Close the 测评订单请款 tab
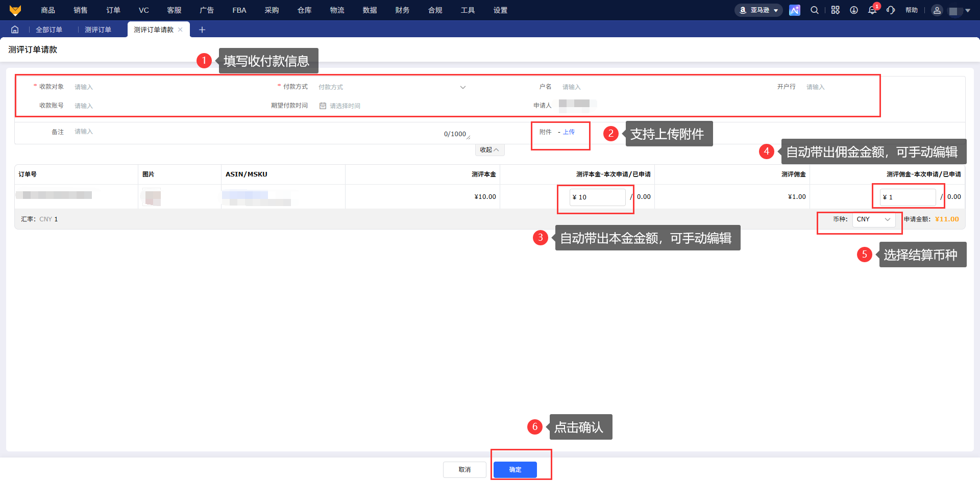 click(180, 30)
